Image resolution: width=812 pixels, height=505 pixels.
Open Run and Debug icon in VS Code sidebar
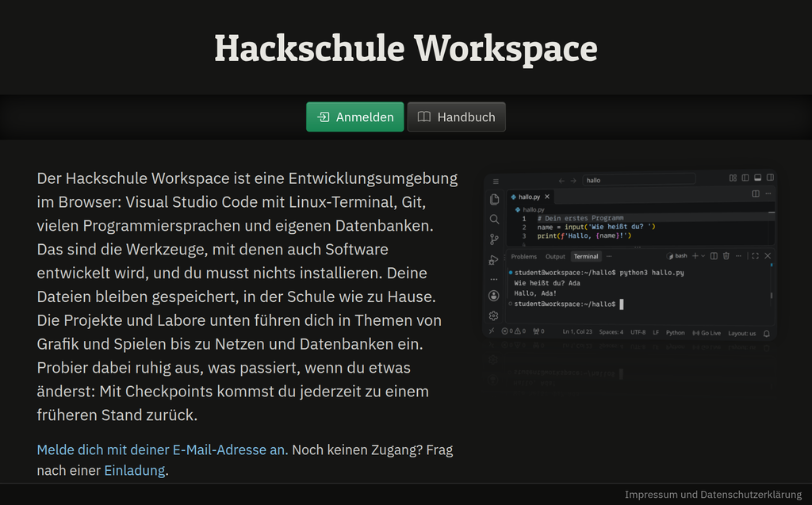pos(494,259)
